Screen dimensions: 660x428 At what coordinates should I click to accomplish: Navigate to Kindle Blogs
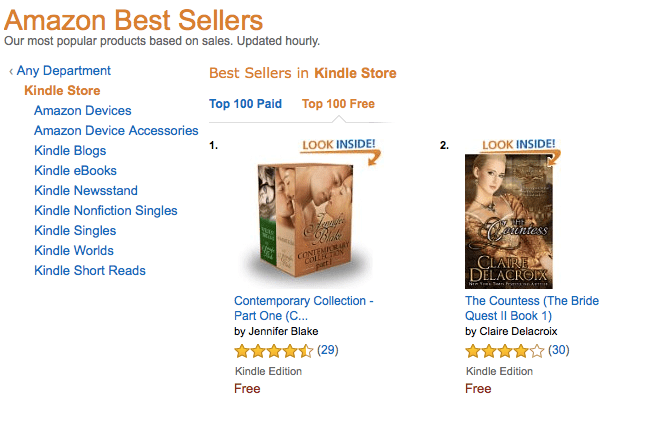pyautogui.click(x=70, y=151)
